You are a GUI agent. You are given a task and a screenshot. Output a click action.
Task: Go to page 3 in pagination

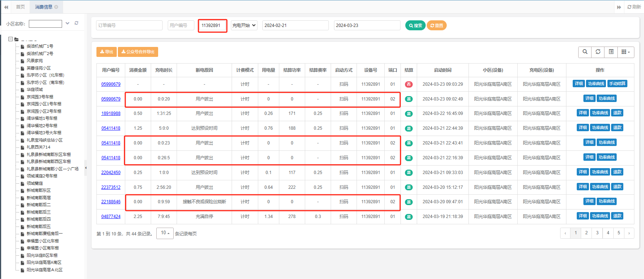coord(597,233)
